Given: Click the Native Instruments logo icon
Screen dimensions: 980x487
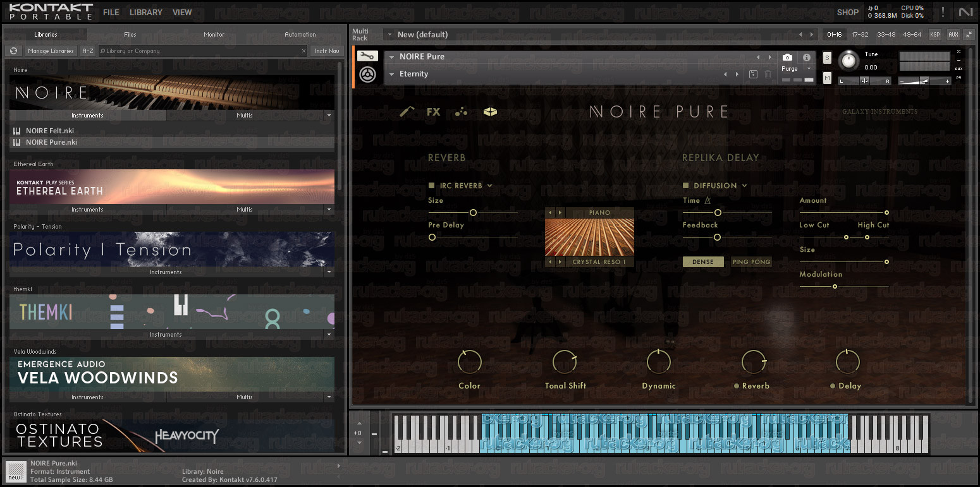Looking at the screenshot, I should (x=965, y=12).
